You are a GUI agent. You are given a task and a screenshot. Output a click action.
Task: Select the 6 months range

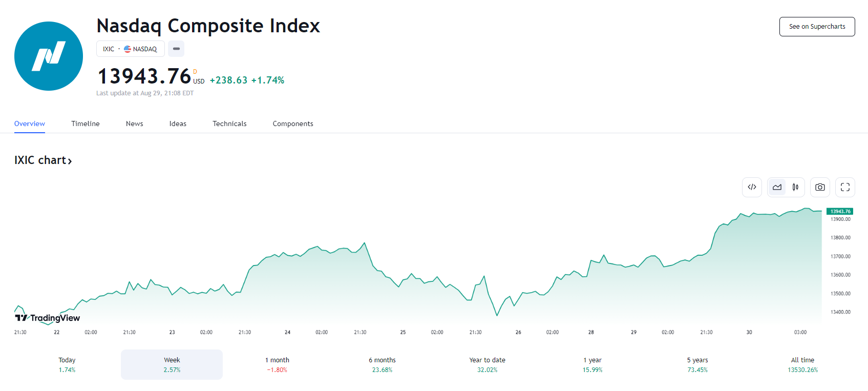383,364
